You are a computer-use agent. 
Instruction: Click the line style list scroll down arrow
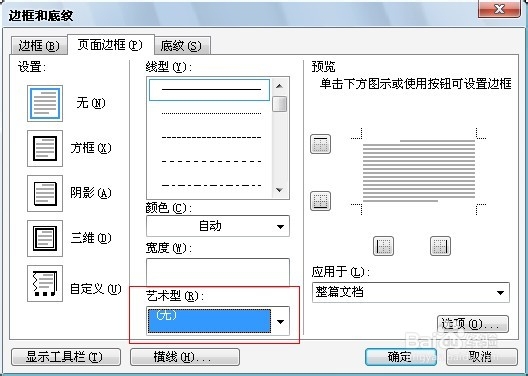click(x=279, y=190)
